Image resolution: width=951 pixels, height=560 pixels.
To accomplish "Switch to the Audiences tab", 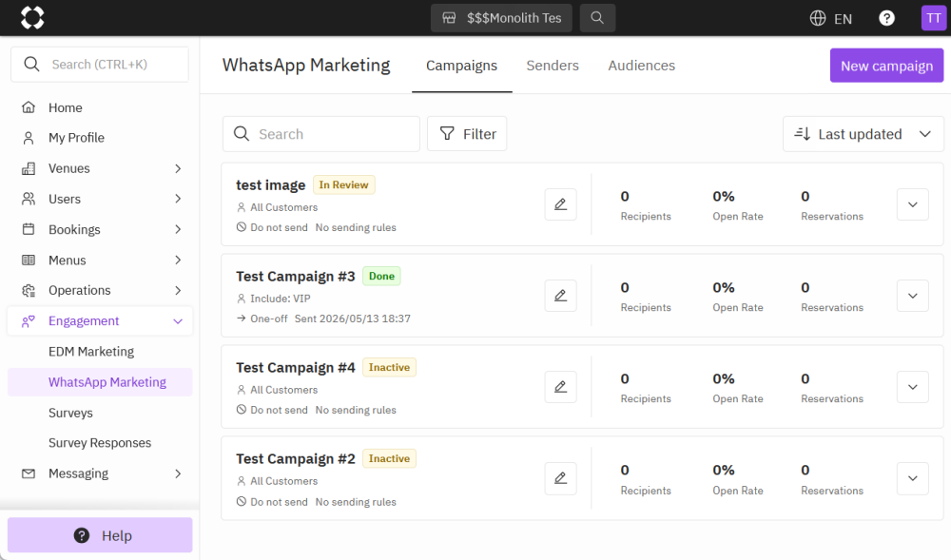I will pos(642,66).
